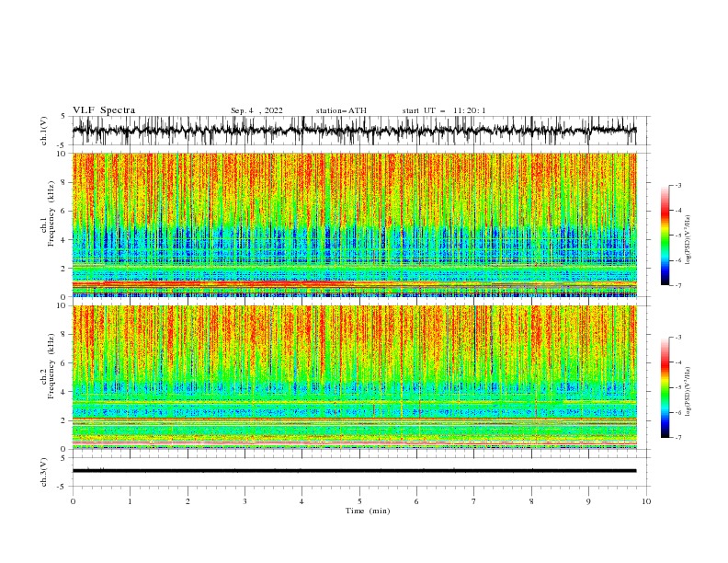Click time axis tick label "9"

(588, 501)
